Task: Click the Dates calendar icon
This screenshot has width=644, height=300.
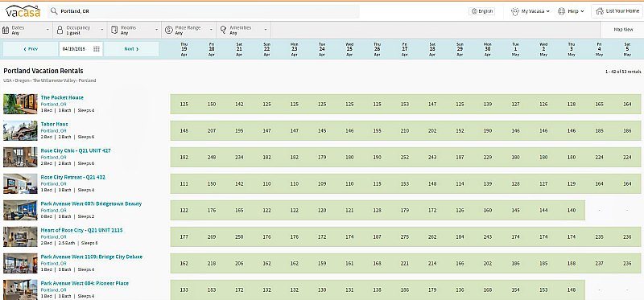Action: tap(6, 30)
